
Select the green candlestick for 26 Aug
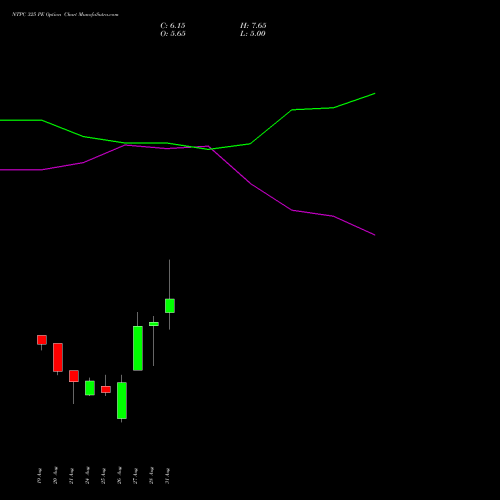click(x=122, y=400)
